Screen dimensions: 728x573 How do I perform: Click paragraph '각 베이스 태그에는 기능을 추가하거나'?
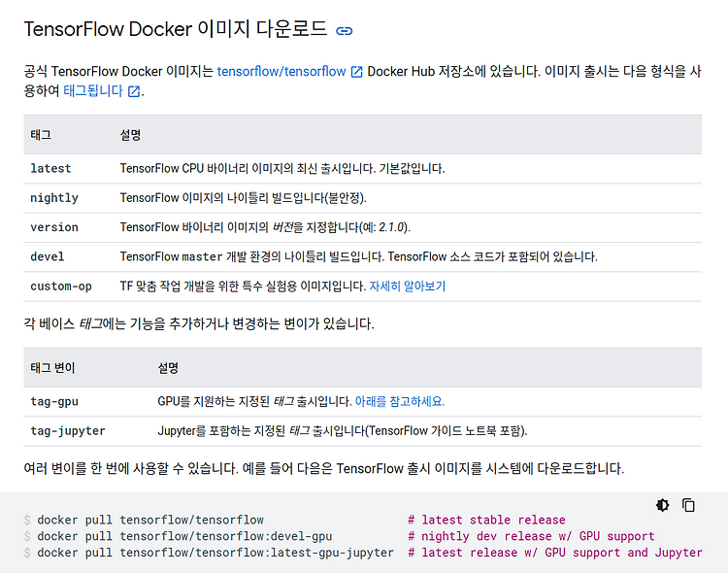point(199,323)
